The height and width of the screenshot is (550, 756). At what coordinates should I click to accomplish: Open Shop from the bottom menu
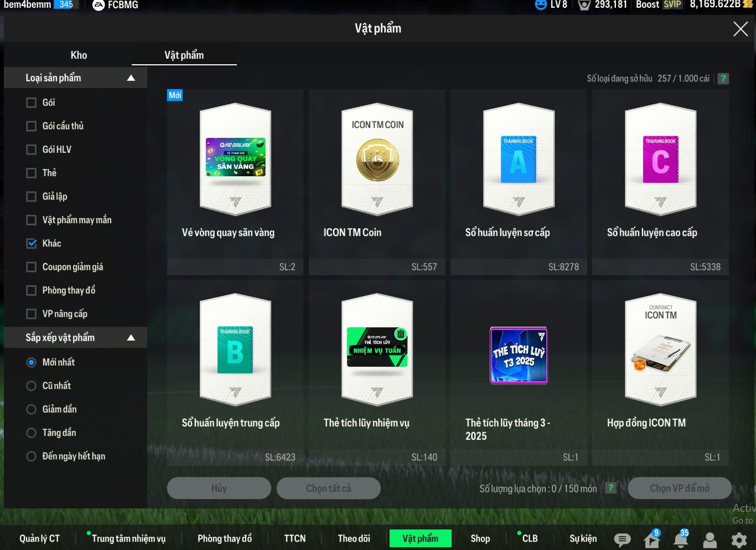coord(480,538)
